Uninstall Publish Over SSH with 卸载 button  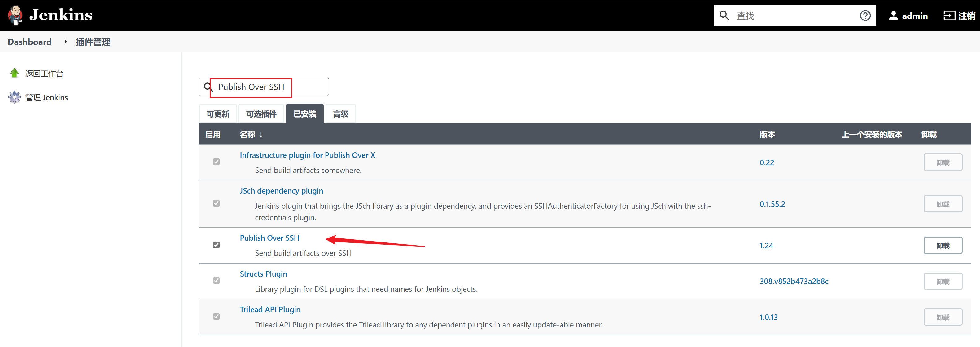(x=943, y=246)
